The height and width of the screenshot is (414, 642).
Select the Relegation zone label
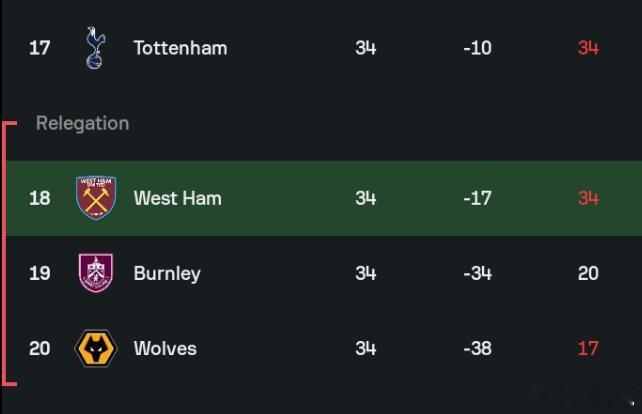[83, 123]
